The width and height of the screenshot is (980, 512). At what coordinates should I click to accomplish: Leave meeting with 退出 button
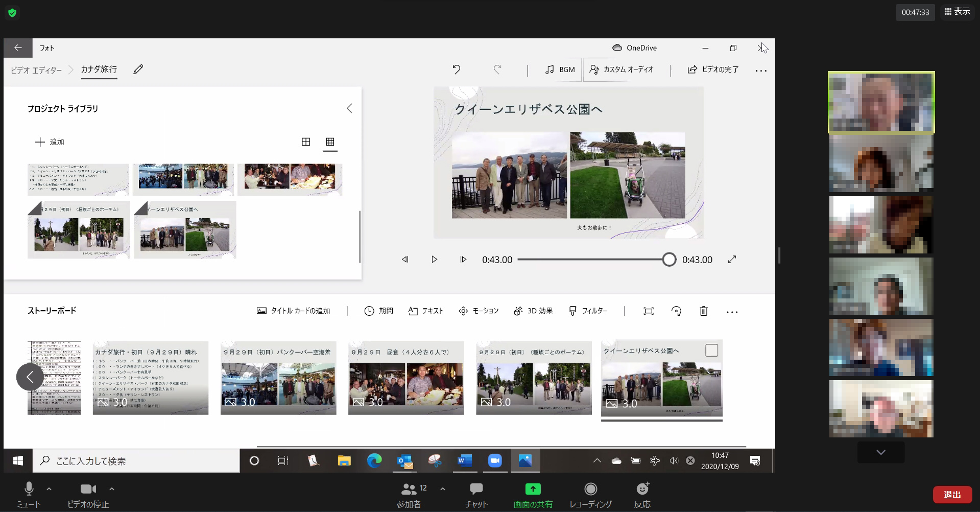point(952,495)
